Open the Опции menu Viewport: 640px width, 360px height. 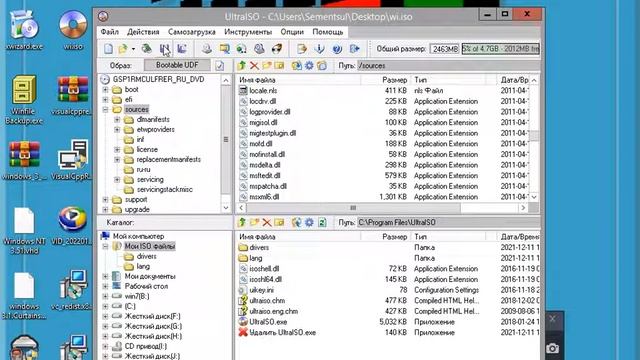(292, 32)
